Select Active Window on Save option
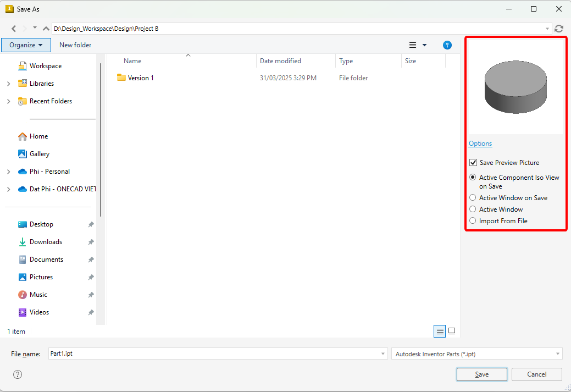571x392 pixels. click(x=473, y=197)
